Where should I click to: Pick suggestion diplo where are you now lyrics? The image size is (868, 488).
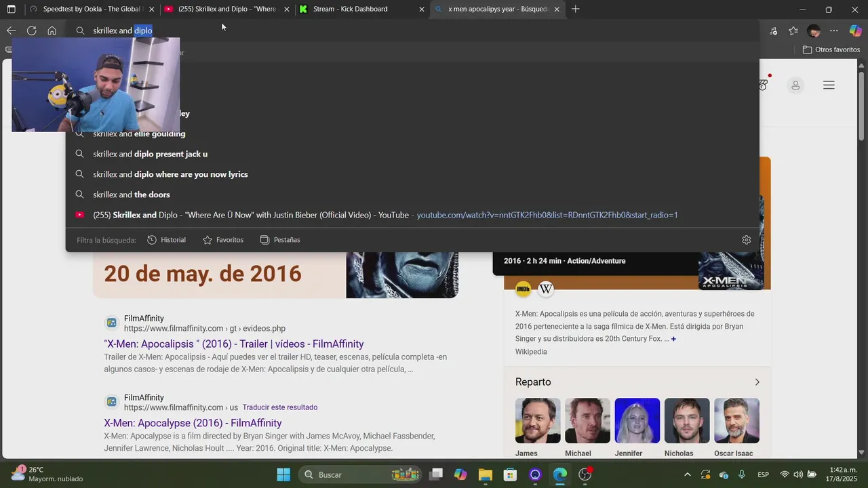pos(412,174)
